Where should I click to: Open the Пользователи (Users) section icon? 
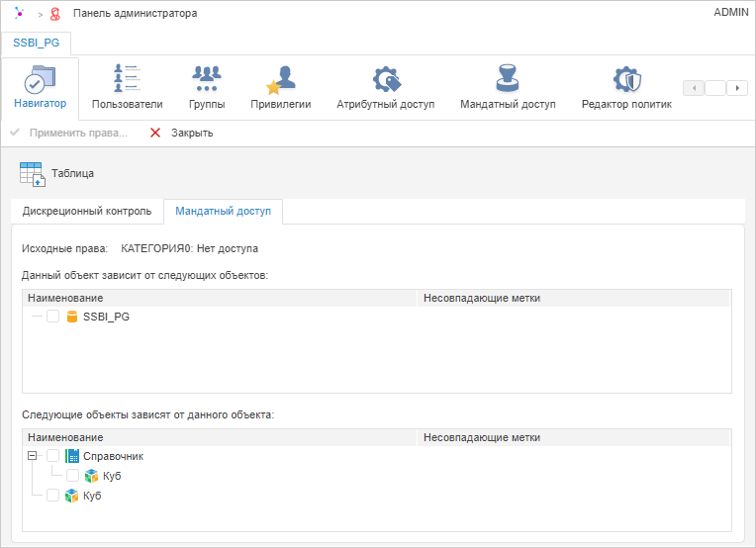(127, 79)
